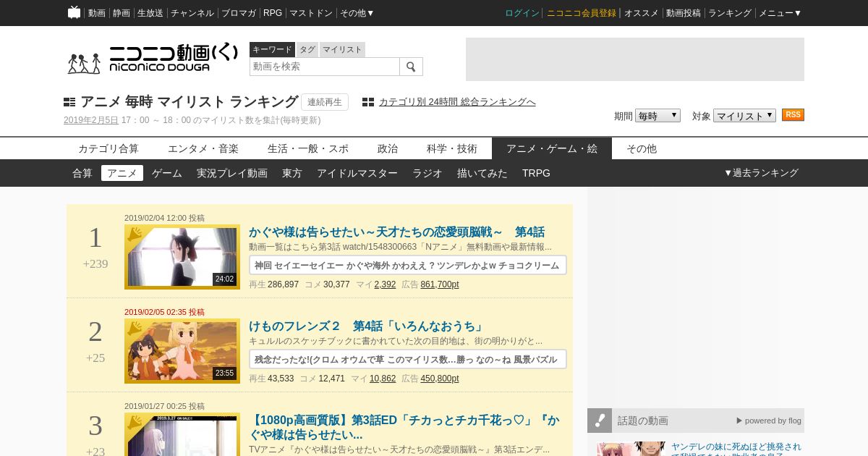Click the 連続再生 button

(325, 102)
